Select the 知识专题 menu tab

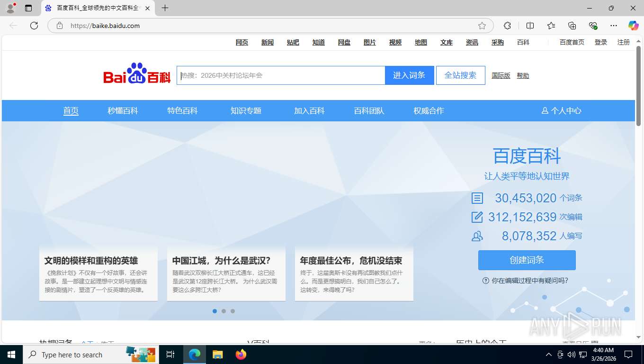click(246, 110)
